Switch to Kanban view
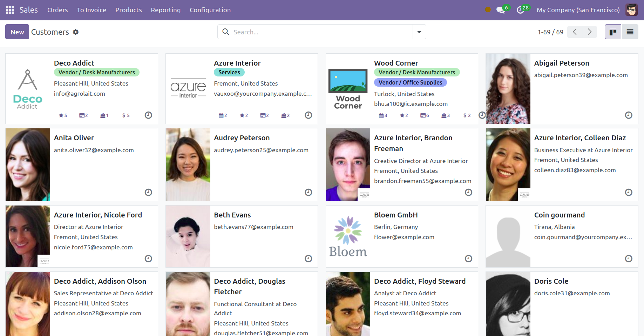Screen dimensions: 644x336 click(613, 32)
